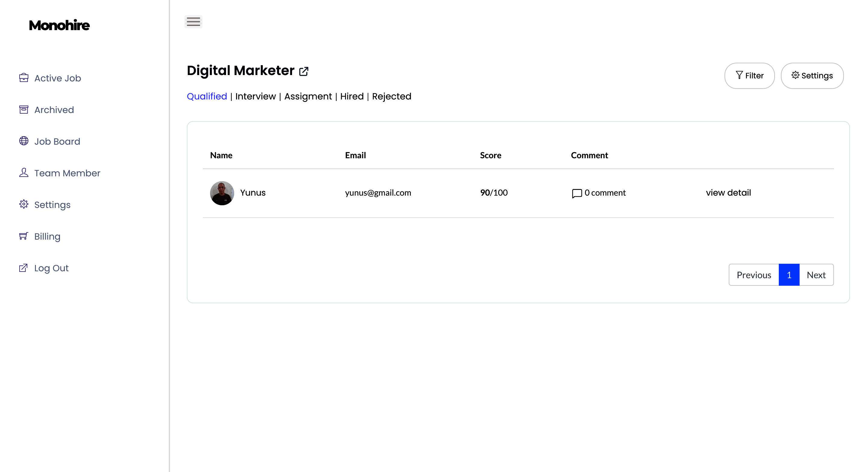
Task: Click the Job Board globe icon
Action: tap(24, 141)
